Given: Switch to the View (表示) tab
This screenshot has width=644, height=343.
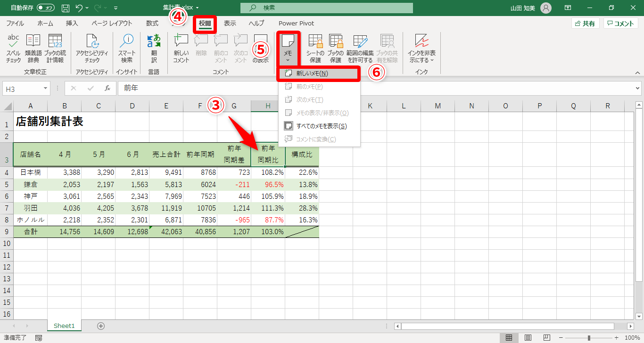Looking at the screenshot, I should point(230,24).
